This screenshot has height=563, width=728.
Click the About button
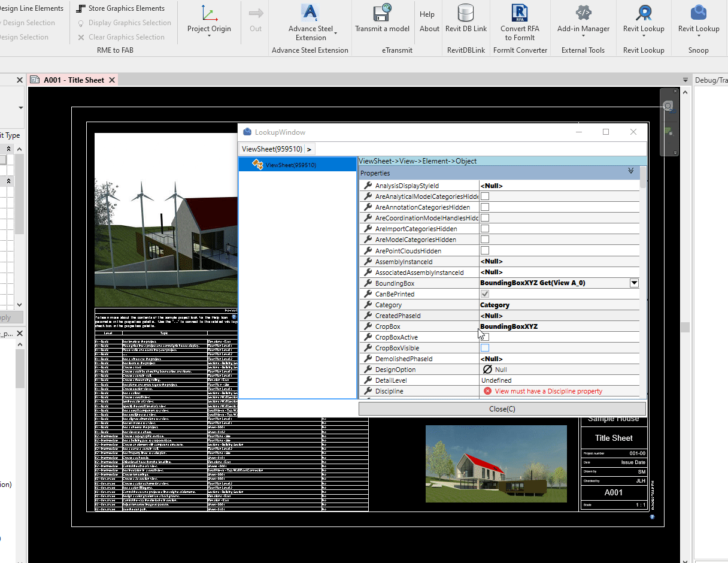coord(429,29)
